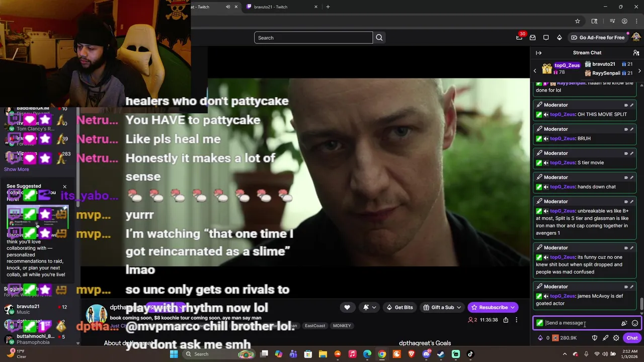This screenshot has height=362, width=644.
Task: Click the MONKEY stream tag
Action: (x=342, y=326)
